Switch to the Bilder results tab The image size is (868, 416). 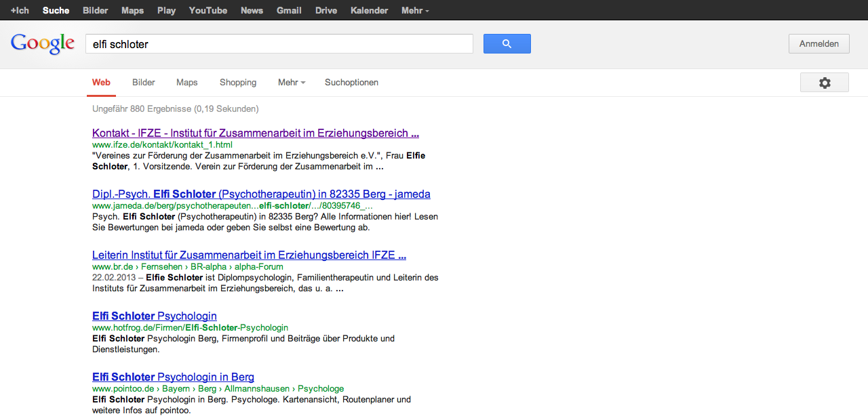(x=144, y=83)
